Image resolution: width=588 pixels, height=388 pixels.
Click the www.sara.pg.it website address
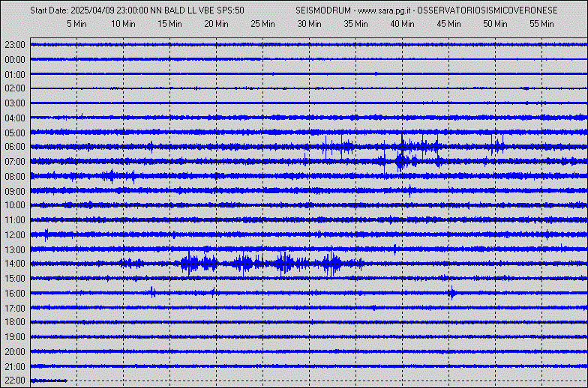point(382,10)
